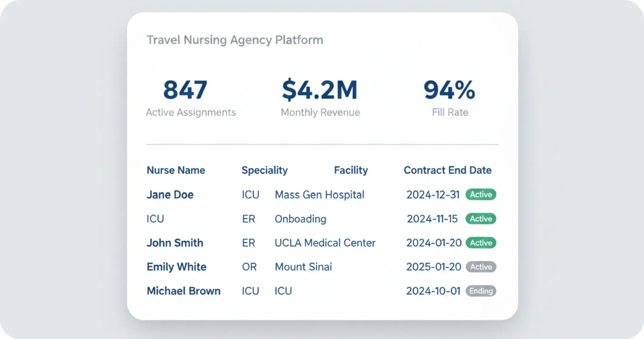Image resolution: width=644 pixels, height=339 pixels.
Task: Sort by Contract End Date header
Action: click(x=448, y=170)
